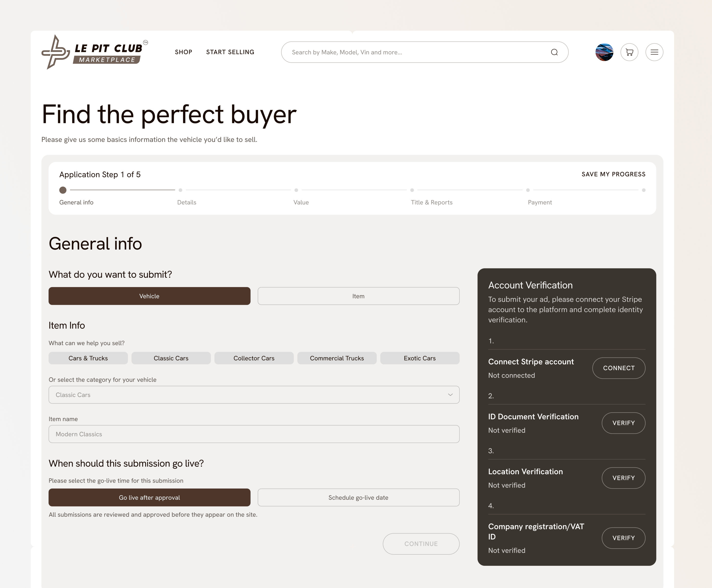
Task: Click the Account Verification heading
Action: (x=530, y=285)
